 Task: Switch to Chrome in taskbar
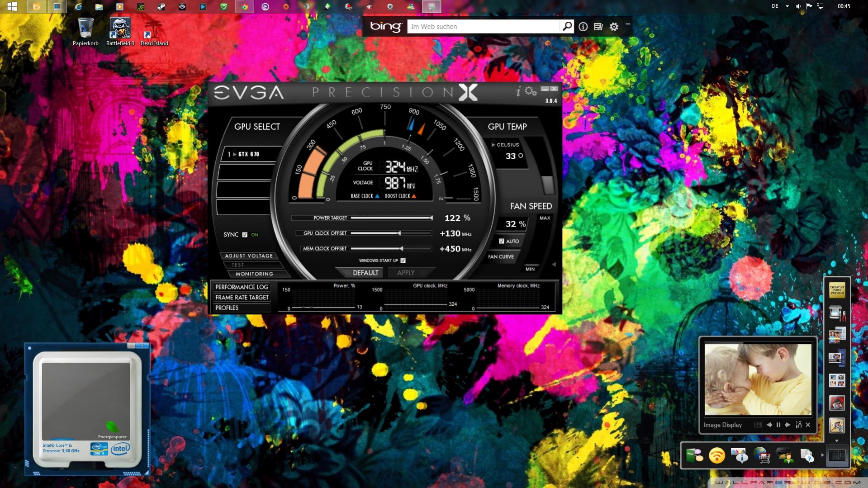pos(244,6)
